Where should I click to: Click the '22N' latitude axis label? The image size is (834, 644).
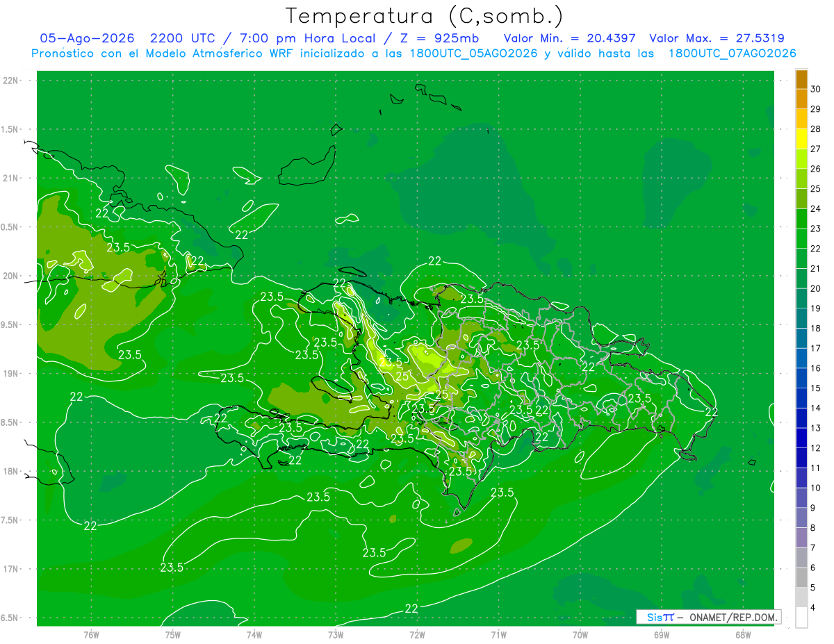tap(10, 80)
